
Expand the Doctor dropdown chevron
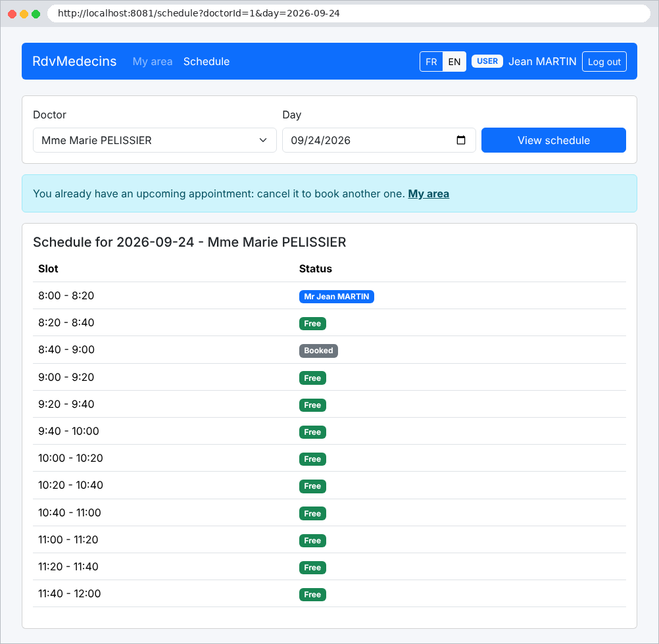263,140
